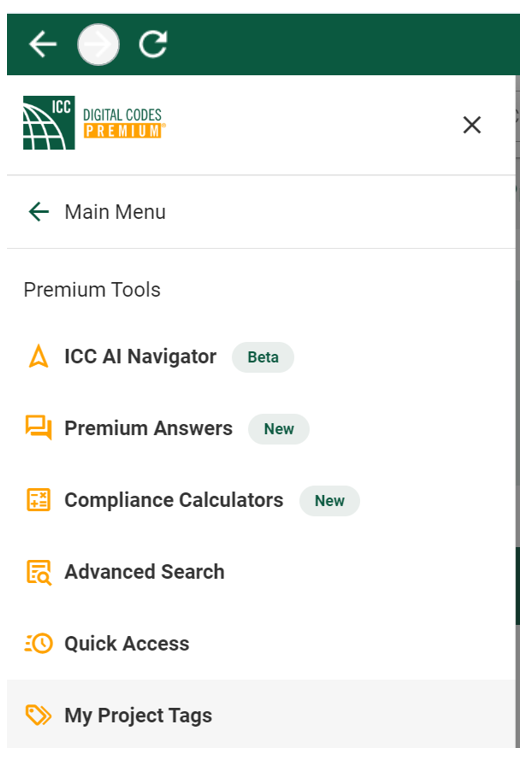Viewport: 525px width, 757px height.
Task: Go back via Main Menu arrow
Action: coord(39,212)
